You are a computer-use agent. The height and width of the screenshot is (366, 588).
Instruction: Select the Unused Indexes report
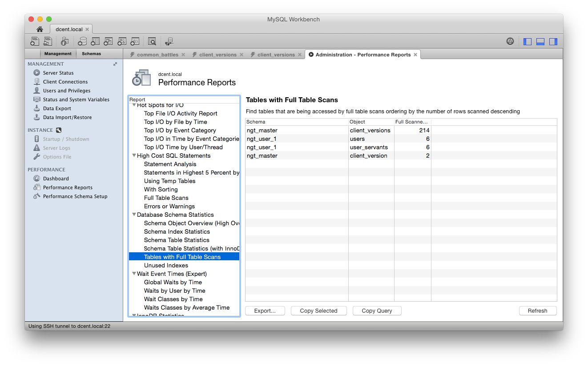(166, 265)
